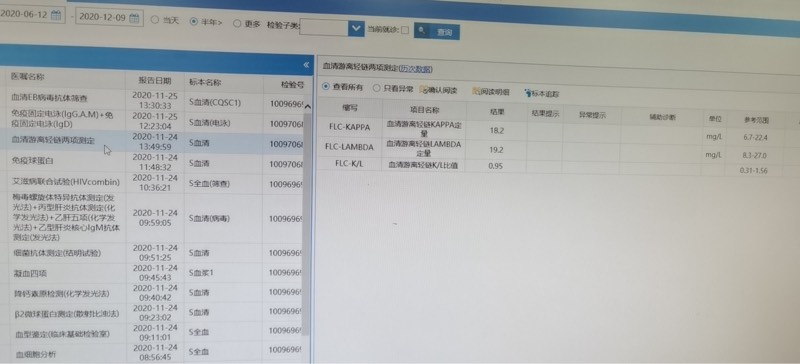800x364 pixels.
Task: Select the 半年 radio button
Action: (x=193, y=22)
